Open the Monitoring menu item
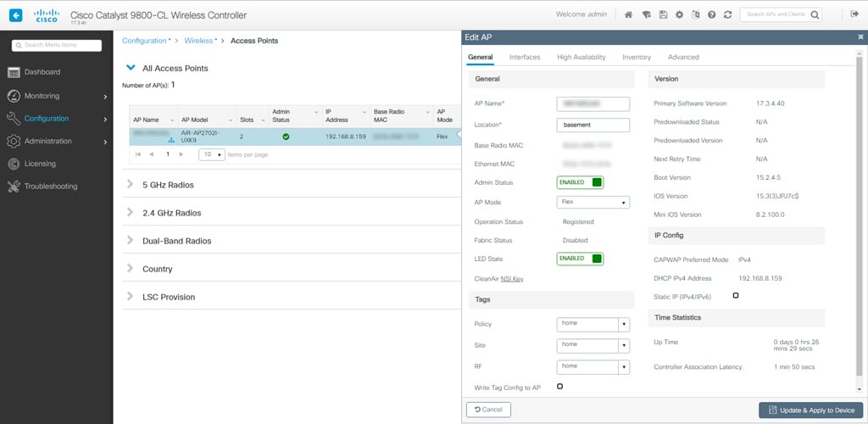 (x=57, y=97)
